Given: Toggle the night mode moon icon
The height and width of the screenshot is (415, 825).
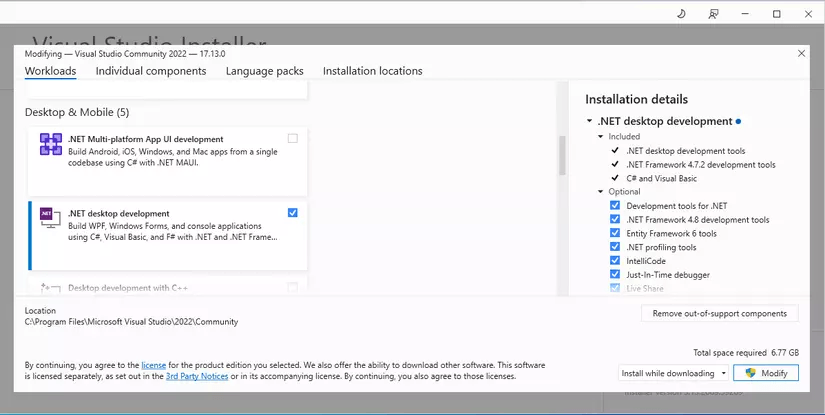Looking at the screenshot, I should click(681, 13).
